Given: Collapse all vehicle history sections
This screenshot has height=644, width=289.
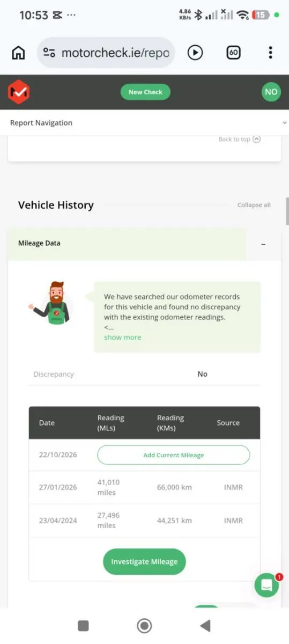Looking at the screenshot, I should (x=254, y=205).
